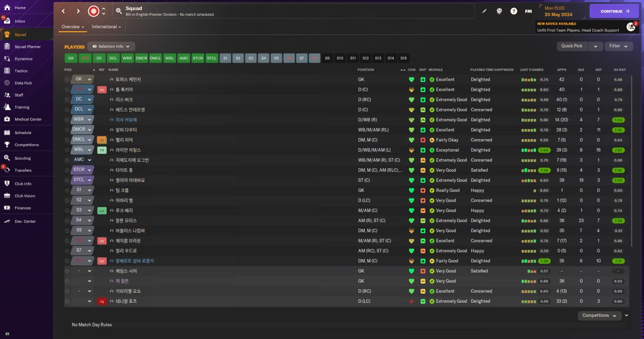Toggle pick checkbox for 톰 록키어
Screen dimensions: 644x339
point(67,90)
